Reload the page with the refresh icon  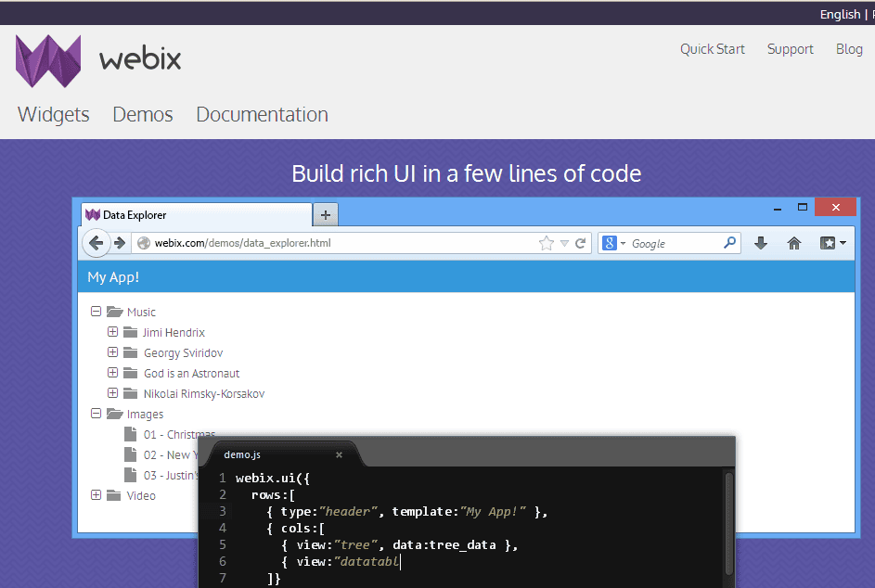pyautogui.click(x=580, y=243)
